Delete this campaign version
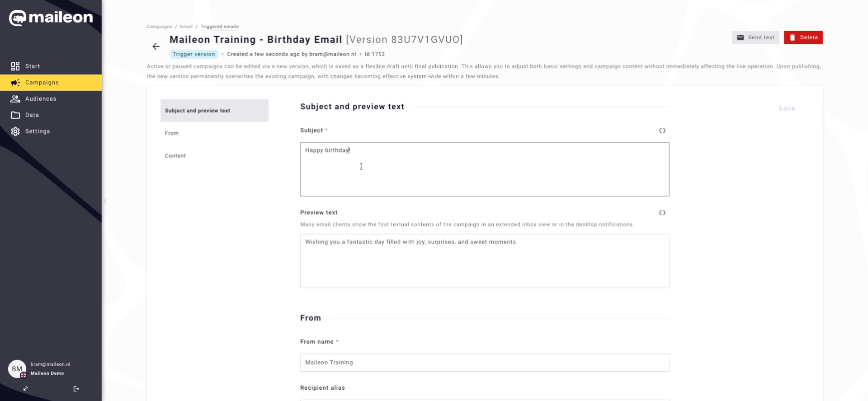The image size is (868, 401). coord(803,37)
